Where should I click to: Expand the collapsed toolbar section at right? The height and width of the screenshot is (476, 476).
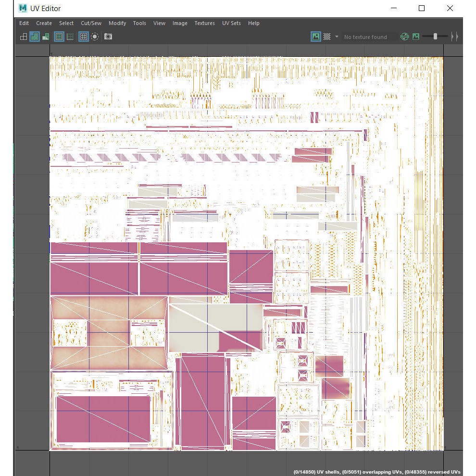click(454, 37)
